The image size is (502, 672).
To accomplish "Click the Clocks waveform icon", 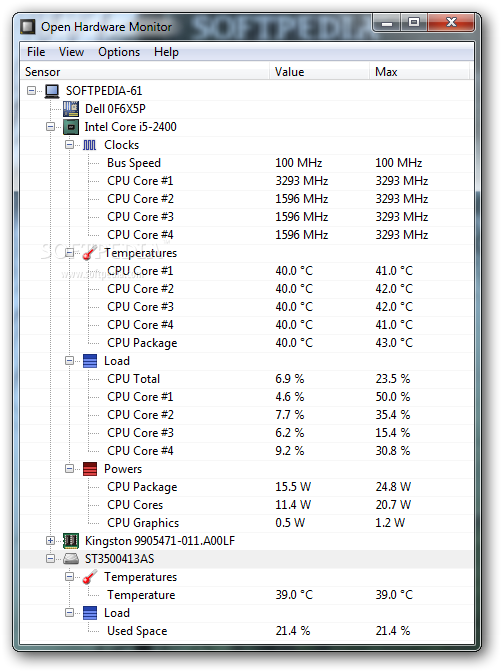I will 90,145.
